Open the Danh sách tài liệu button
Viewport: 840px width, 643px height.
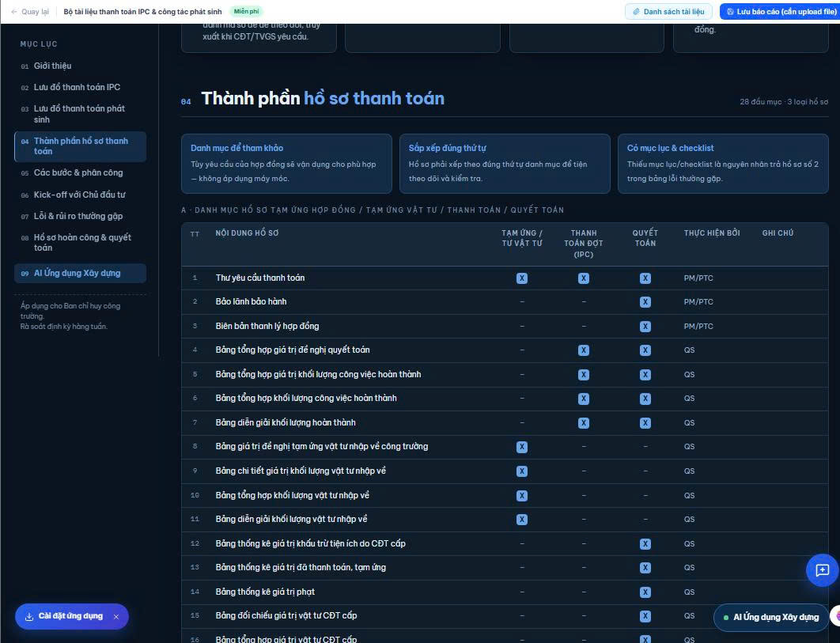tap(668, 12)
